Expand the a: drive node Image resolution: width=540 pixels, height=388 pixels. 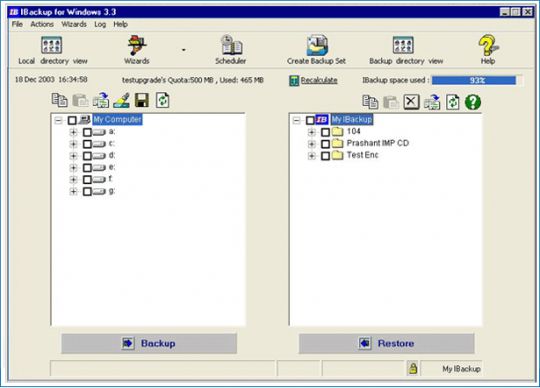coord(73,132)
